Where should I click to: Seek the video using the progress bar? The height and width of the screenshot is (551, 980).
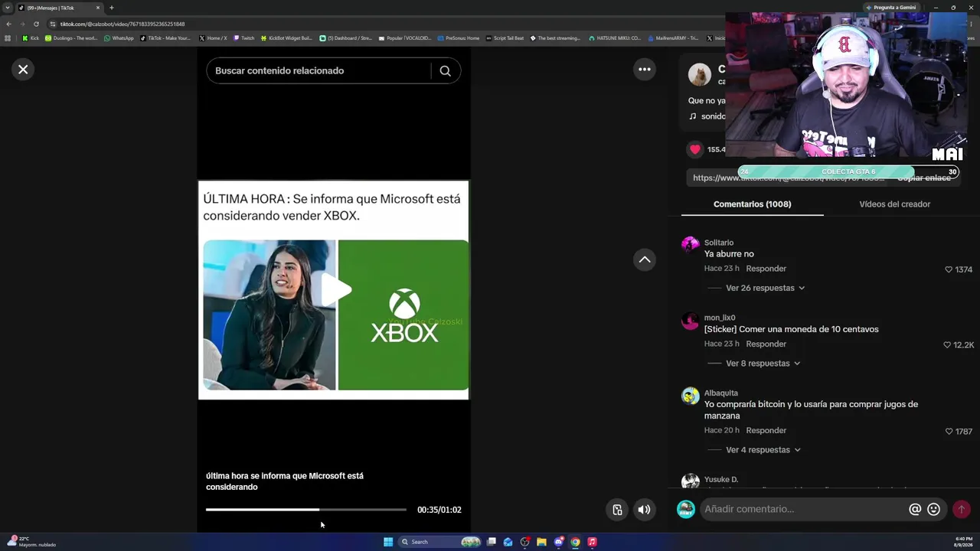tap(306, 510)
